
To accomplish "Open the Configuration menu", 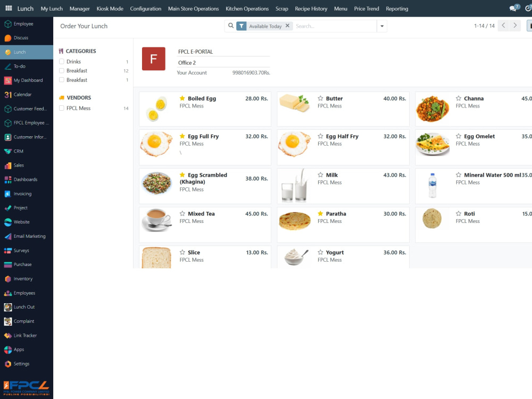I will point(146,9).
